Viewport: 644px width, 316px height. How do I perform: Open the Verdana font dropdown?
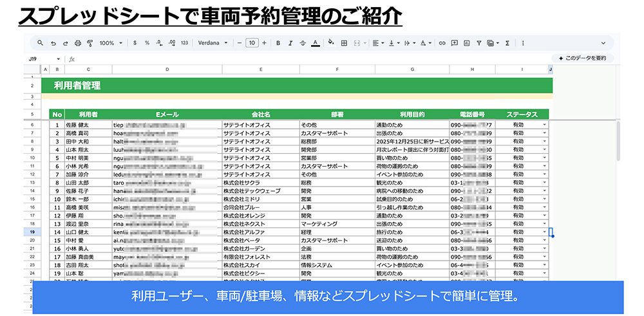(x=212, y=43)
